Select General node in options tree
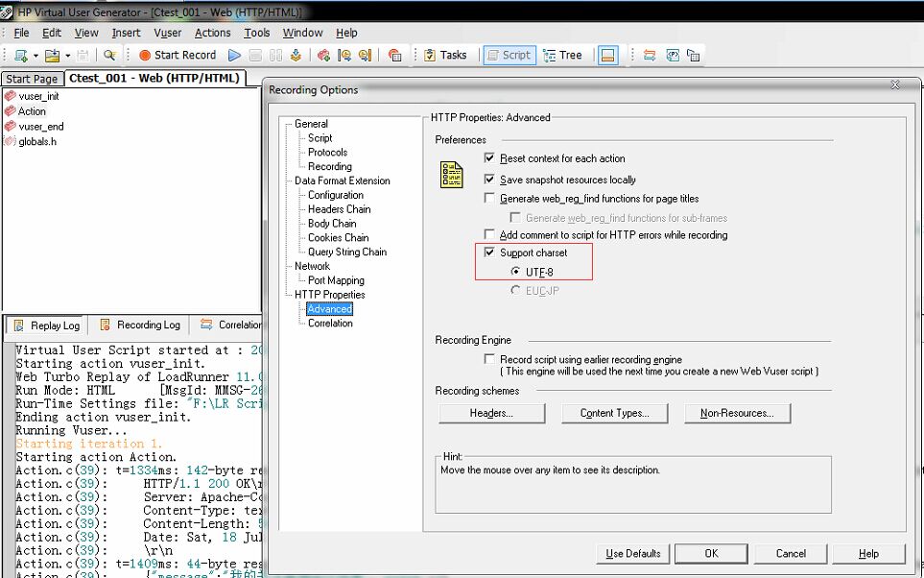 pyautogui.click(x=311, y=124)
